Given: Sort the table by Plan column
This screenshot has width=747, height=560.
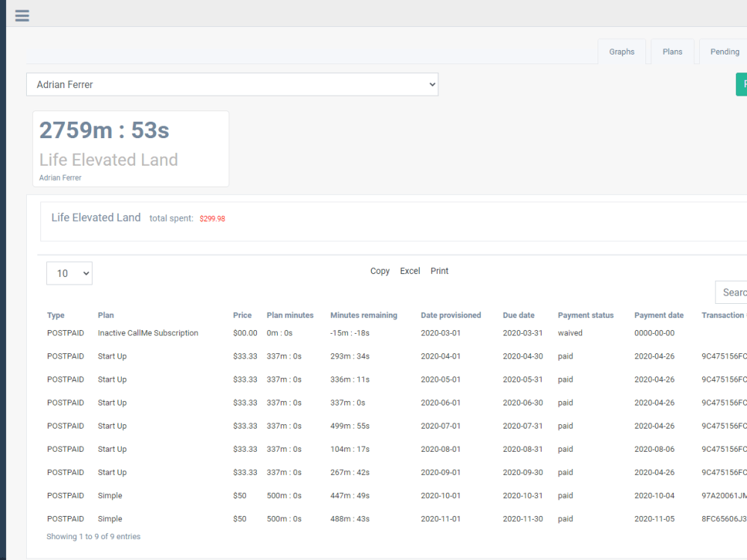Looking at the screenshot, I should tap(107, 315).
